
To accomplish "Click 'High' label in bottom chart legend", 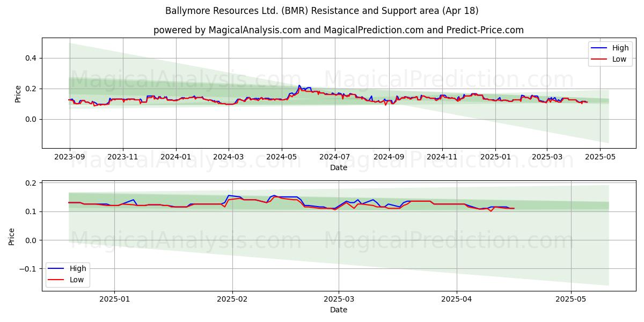I will (78, 269).
